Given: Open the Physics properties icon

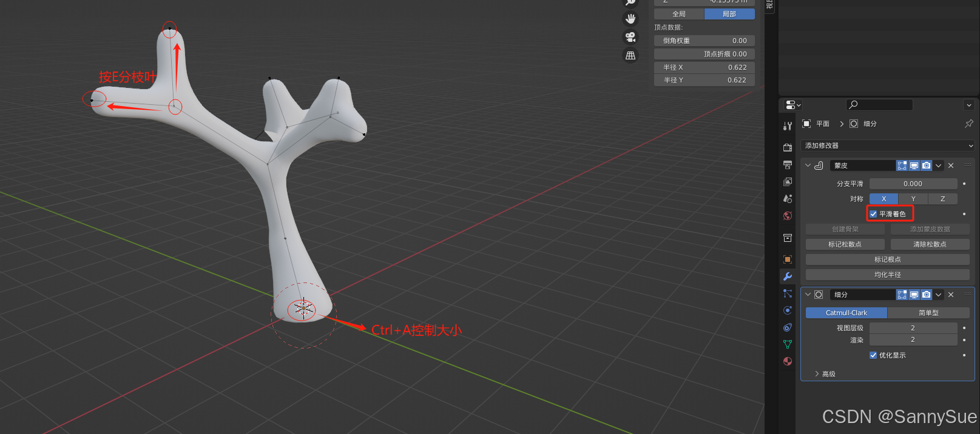Looking at the screenshot, I should pos(788,310).
